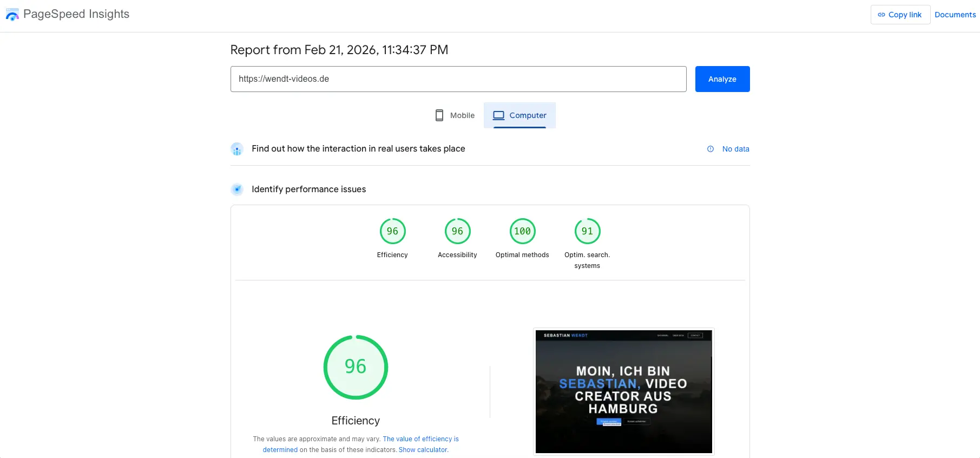Jump to Accessibility 96 score gauge
The height and width of the screenshot is (458, 980).
(x=457, y=231)
